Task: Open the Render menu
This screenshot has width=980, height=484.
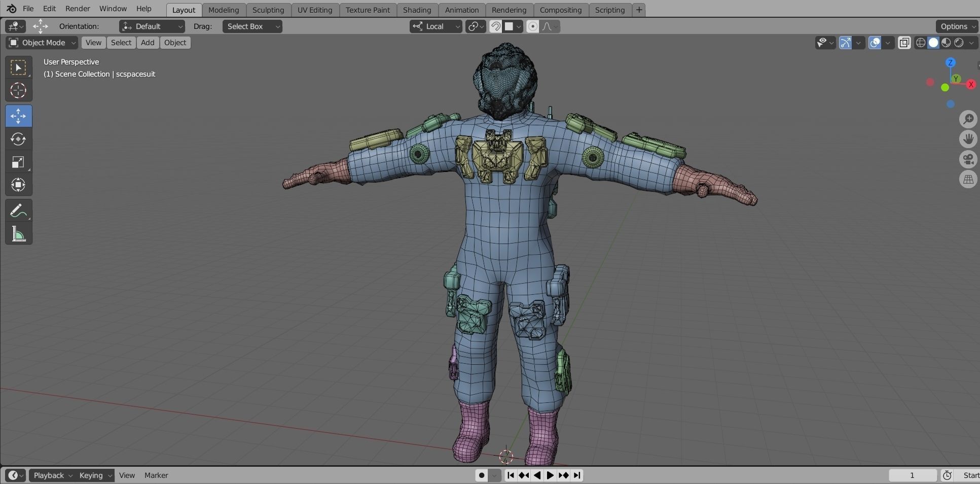Action: [78, 9]
